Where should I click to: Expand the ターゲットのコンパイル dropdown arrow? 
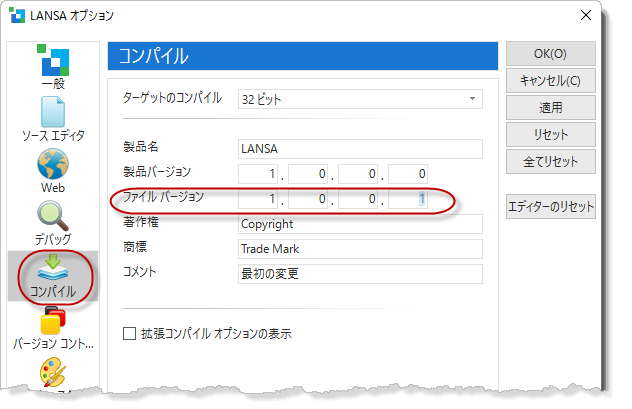pyautogui.click(x=472, y=99)
